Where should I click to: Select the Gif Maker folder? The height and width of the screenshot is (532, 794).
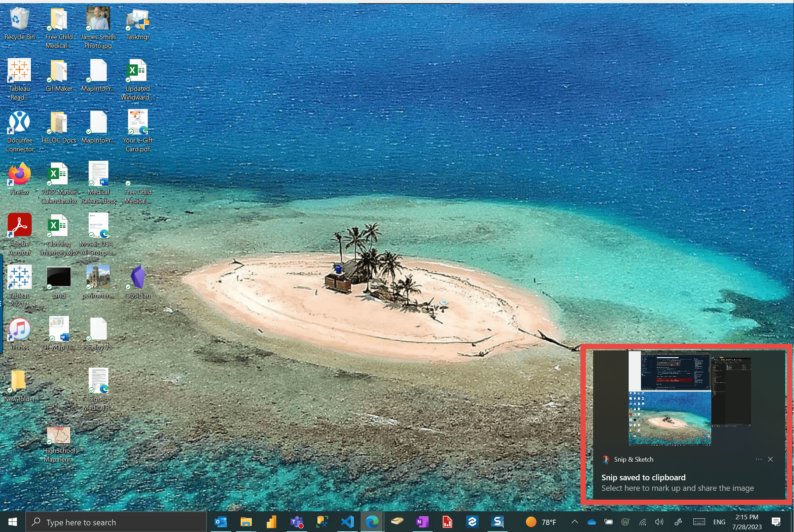coord(59,76)
